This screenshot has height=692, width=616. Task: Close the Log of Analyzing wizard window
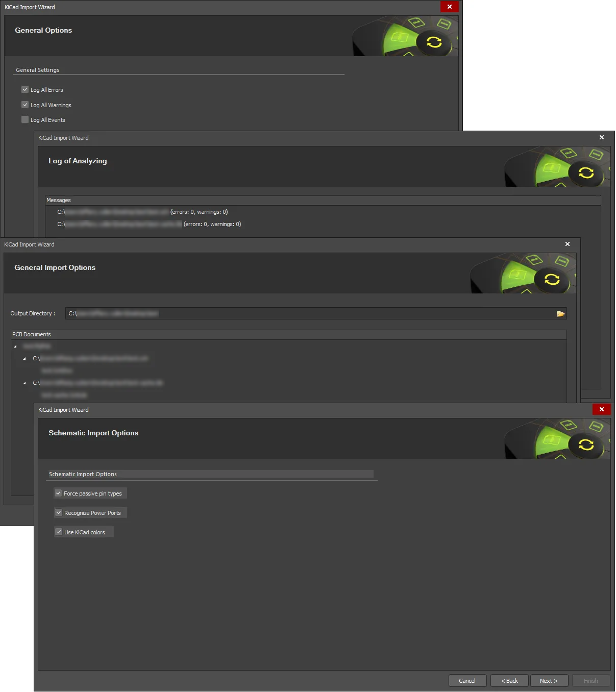[601, 137]
